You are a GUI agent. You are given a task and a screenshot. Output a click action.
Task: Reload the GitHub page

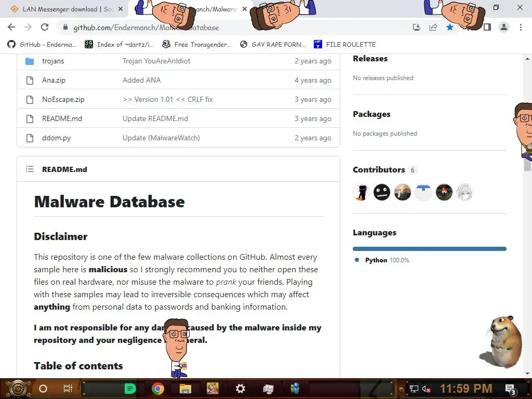pos(45,27)
